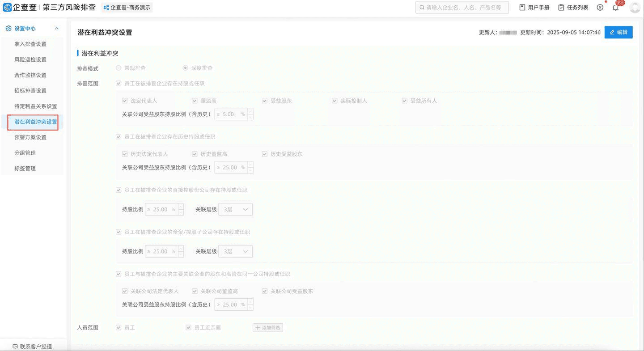
Task: Open 分组管理 menu item
Action: click(25, 153)
